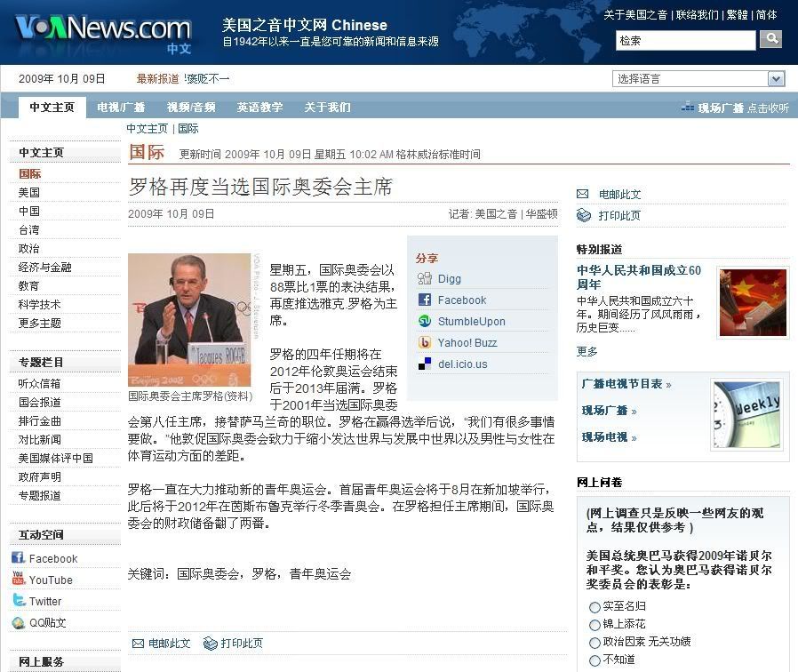Image resolution: width=798 pixels, height=672 pixels.
Task: Open the Twitter icon in sidebar
Action: click(18, 601)
